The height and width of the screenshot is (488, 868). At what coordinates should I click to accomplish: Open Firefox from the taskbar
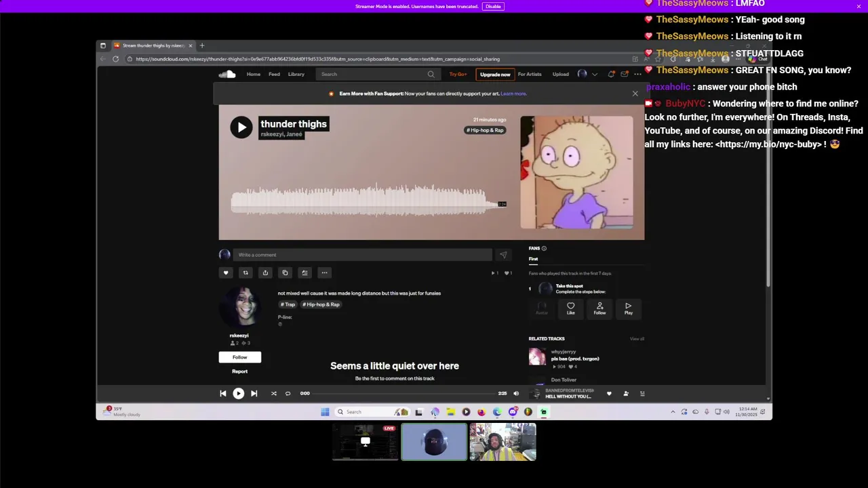point(481,411)
